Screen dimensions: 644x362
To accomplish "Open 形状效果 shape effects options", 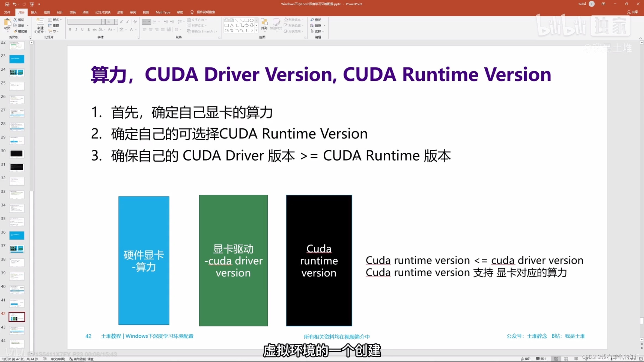I will click(x=294, y=31).
